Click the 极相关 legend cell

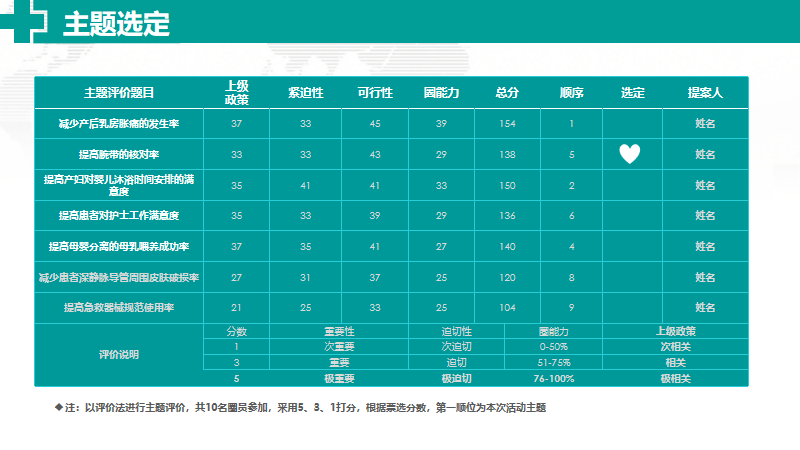point(676,379)
